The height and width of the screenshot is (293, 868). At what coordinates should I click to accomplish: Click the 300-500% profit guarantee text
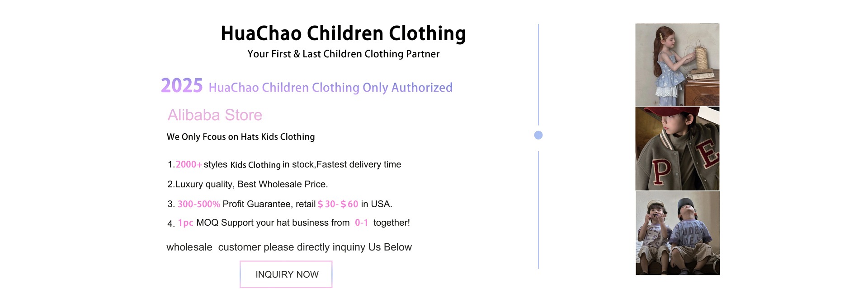198,204
